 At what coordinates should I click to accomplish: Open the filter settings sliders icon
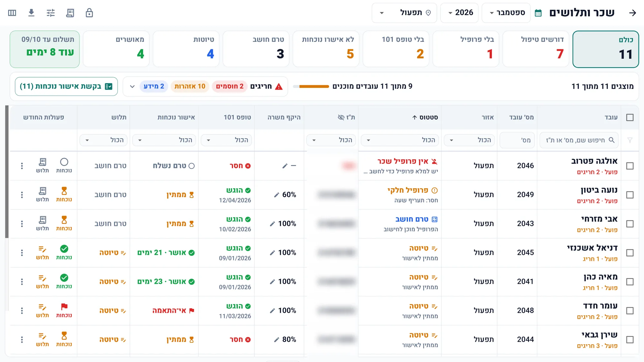pyautogui.click(x=51, y=13)
